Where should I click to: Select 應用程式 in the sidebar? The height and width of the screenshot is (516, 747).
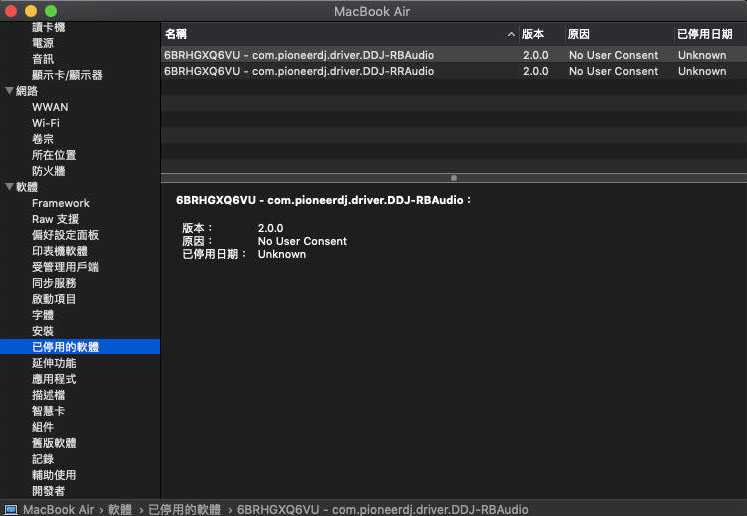click(54, 379)
